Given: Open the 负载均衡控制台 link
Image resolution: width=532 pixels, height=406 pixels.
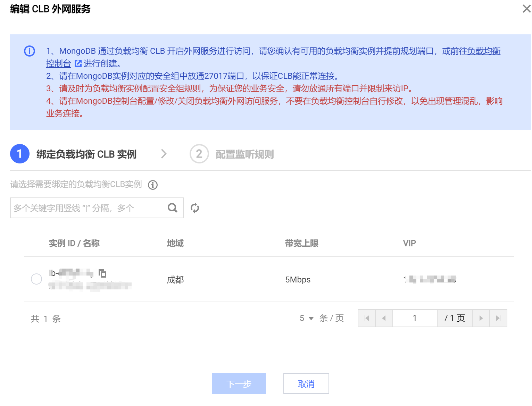Looking at the screenshot, I should pos(484,51).
